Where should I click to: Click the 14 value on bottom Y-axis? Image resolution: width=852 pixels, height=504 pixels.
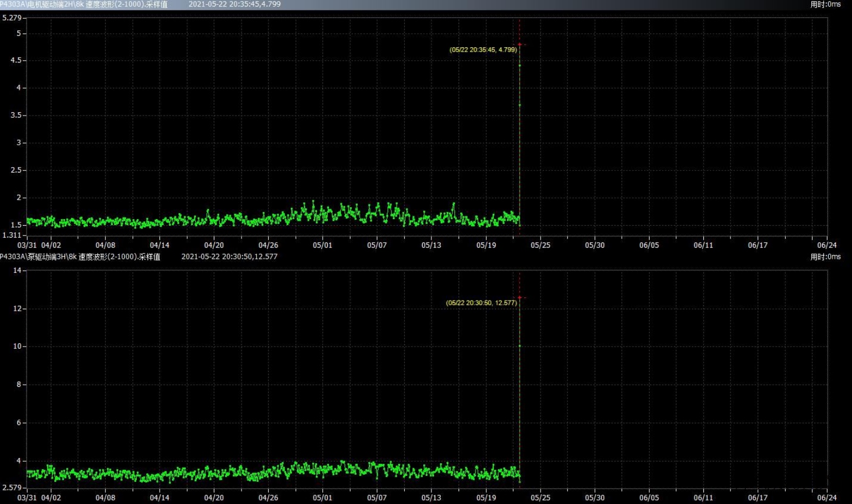17,270
